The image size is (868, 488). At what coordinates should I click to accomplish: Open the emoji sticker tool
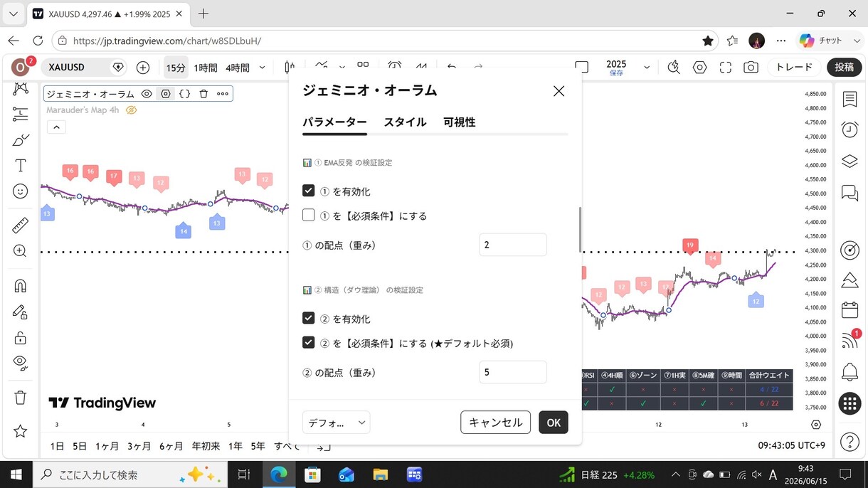point(20,191)
